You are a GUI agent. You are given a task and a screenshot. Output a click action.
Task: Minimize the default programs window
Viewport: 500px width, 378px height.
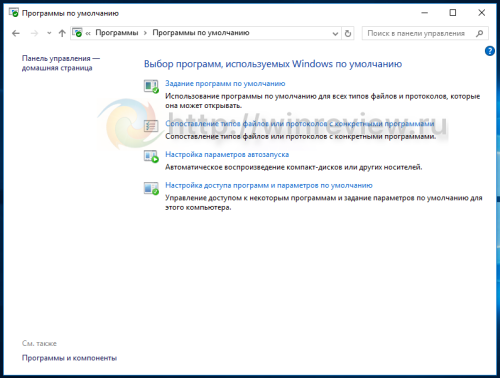425,13
